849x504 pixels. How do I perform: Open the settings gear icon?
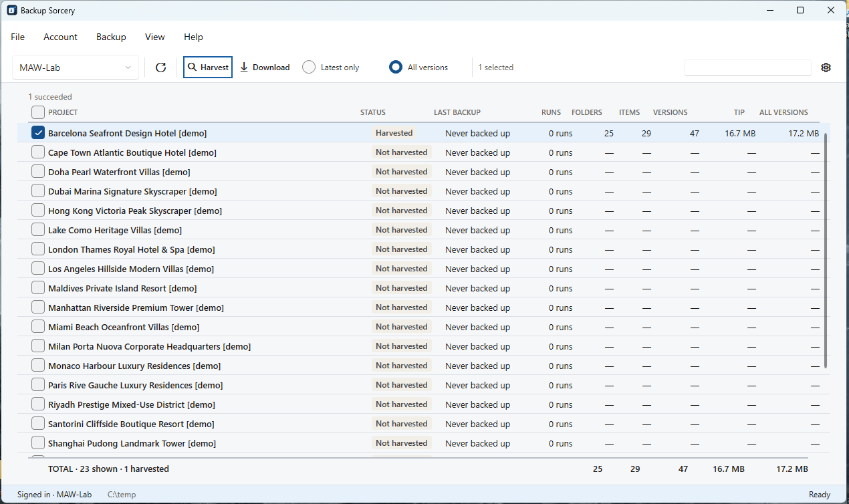[826, 68]
